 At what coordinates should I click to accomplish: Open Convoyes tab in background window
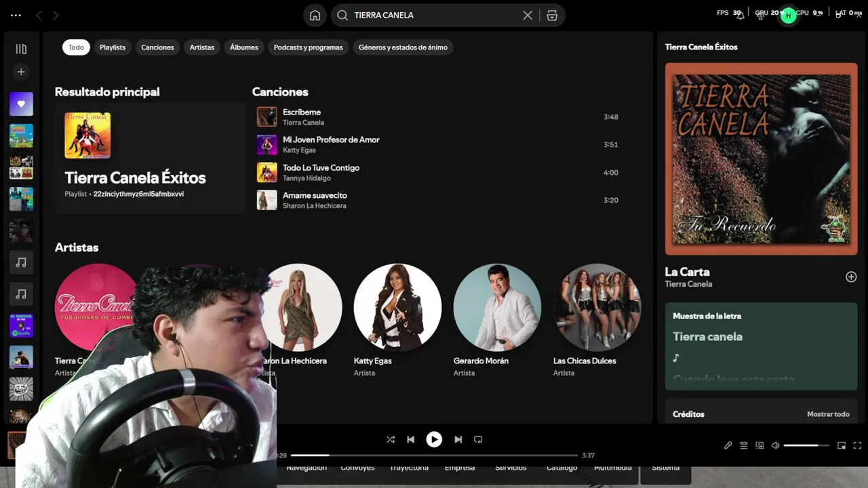click(x=357, y=468)
